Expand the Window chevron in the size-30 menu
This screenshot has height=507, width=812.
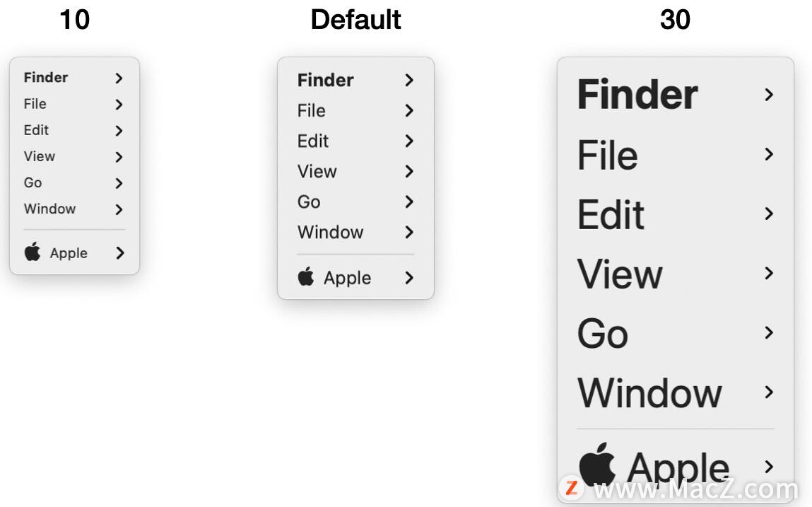point(769,392)
